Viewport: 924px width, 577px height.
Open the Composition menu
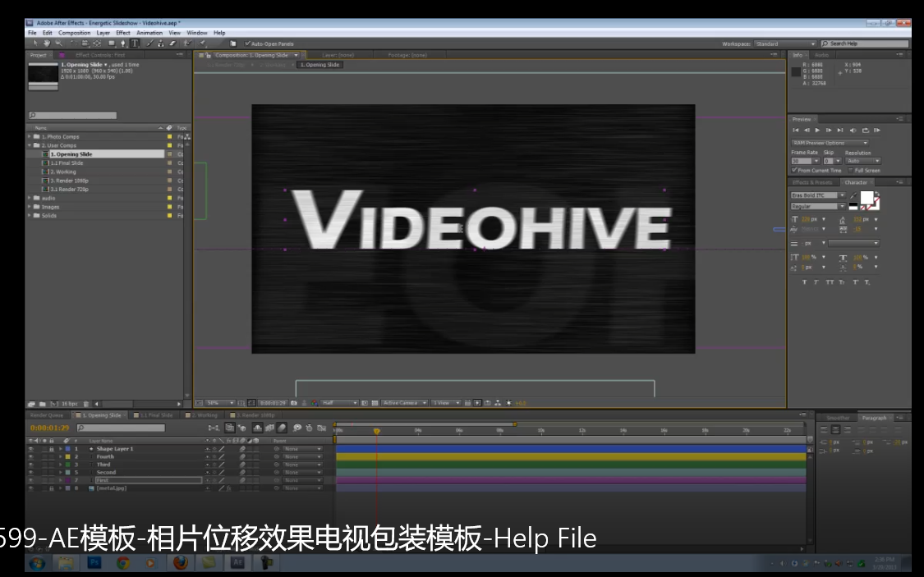74,33
